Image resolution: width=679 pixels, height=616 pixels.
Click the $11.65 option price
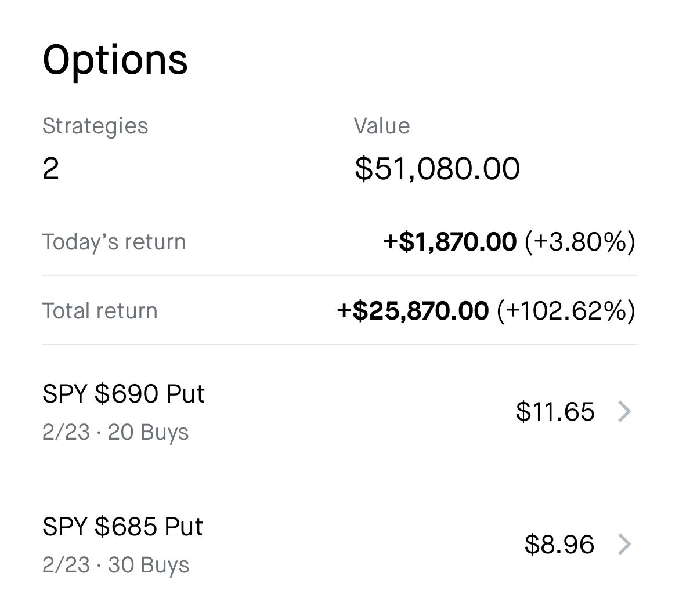555,412
